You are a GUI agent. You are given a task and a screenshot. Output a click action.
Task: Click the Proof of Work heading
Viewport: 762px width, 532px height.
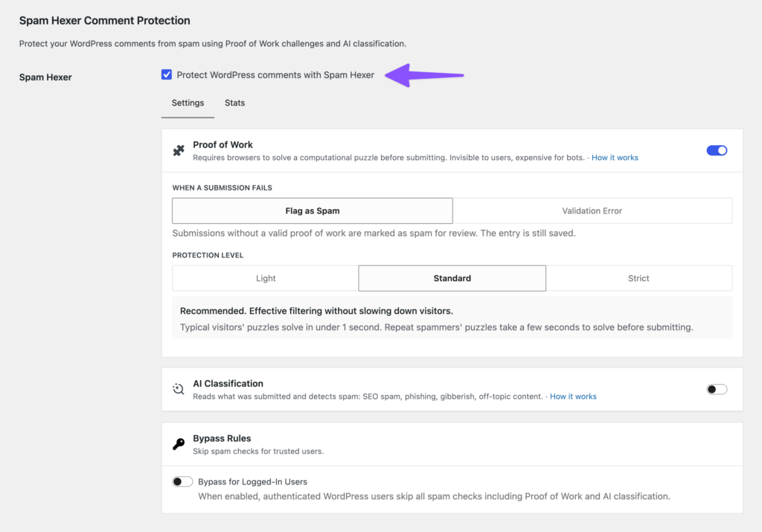pyautogui.click(x=222, y=145)
